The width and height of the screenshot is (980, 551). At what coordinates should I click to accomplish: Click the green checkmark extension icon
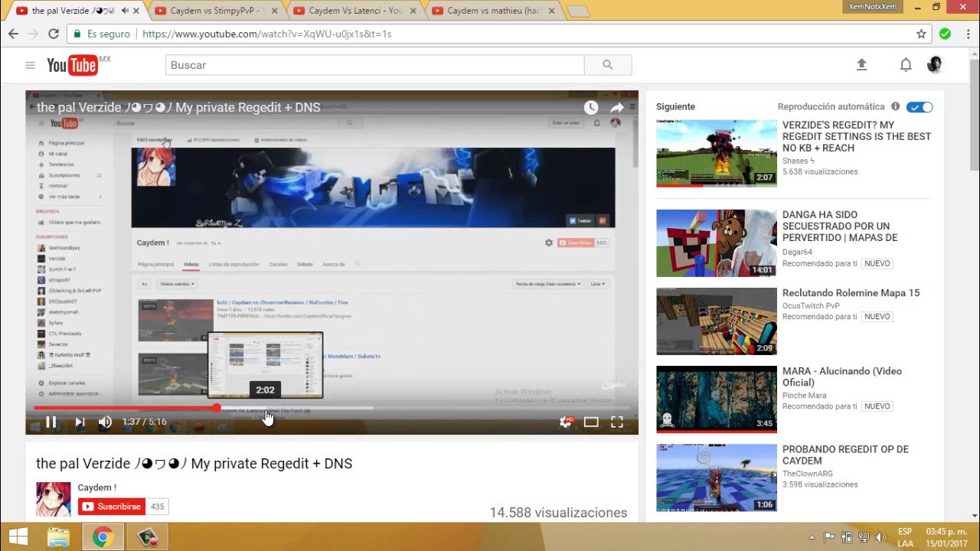(x=945, y=34)
